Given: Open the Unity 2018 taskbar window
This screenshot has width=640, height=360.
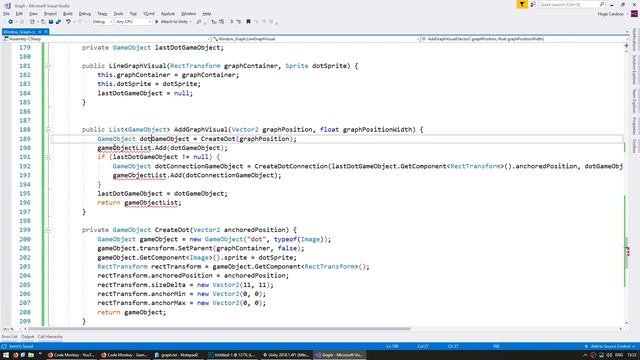Looking at the screenshot, I should 286,355.
